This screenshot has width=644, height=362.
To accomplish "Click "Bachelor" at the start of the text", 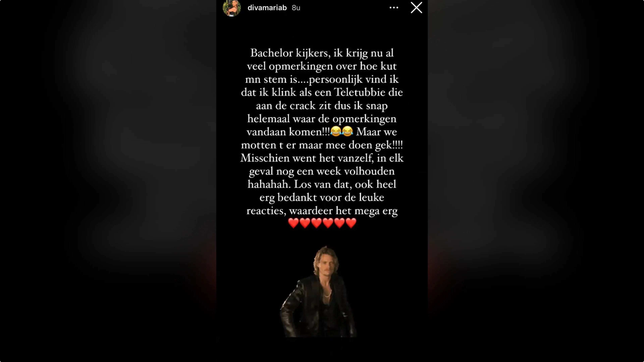I will (272, 53).
